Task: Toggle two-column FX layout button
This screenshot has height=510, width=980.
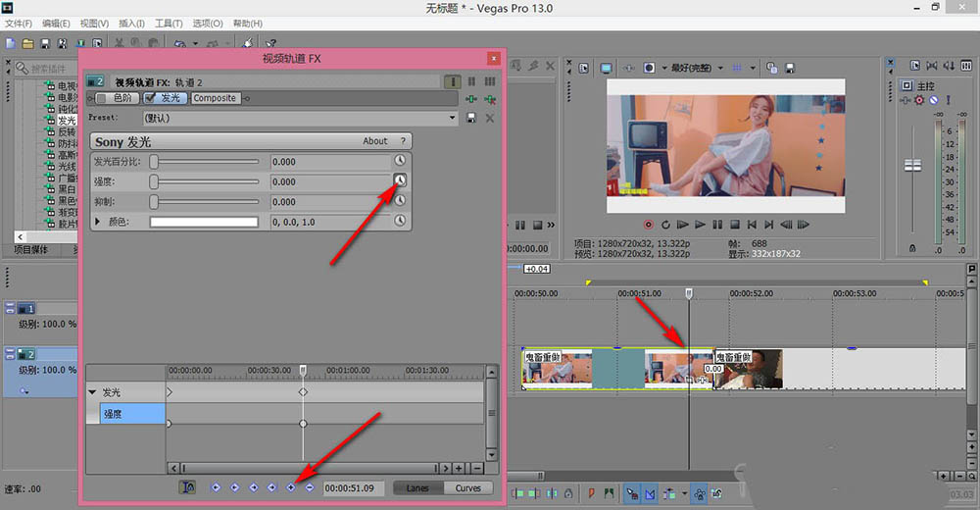Action: point(472,82)
